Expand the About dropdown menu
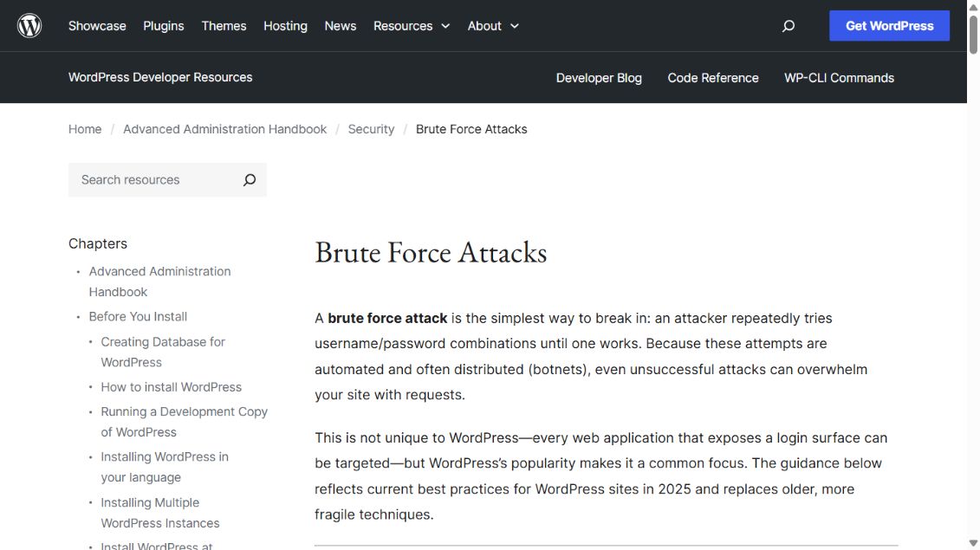Viewport: 980px width, 550px height. pos(493,26)
